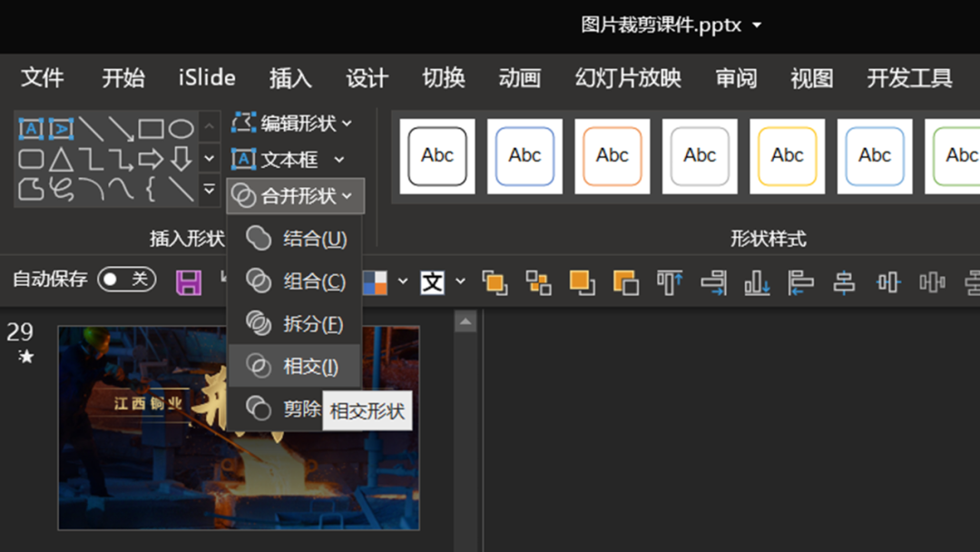Open the 编辑形状 dropdown
The image size is (980, 552).
coord(292,123)
